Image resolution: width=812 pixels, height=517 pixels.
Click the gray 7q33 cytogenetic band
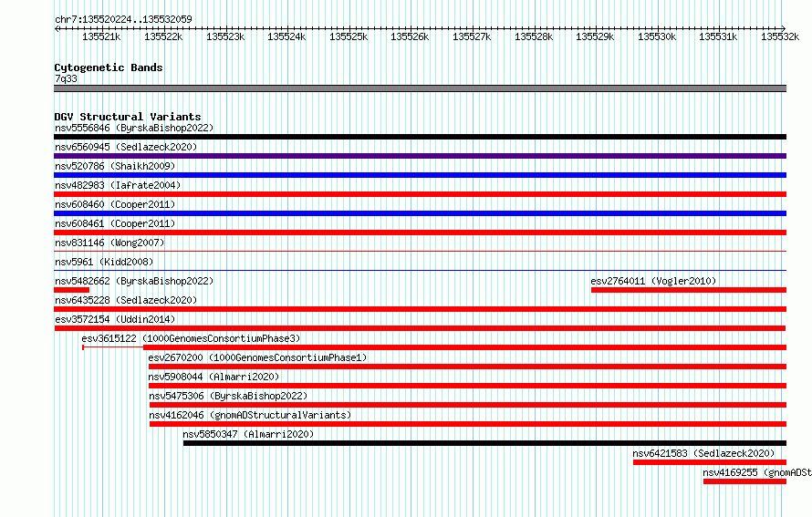point(420,88)
